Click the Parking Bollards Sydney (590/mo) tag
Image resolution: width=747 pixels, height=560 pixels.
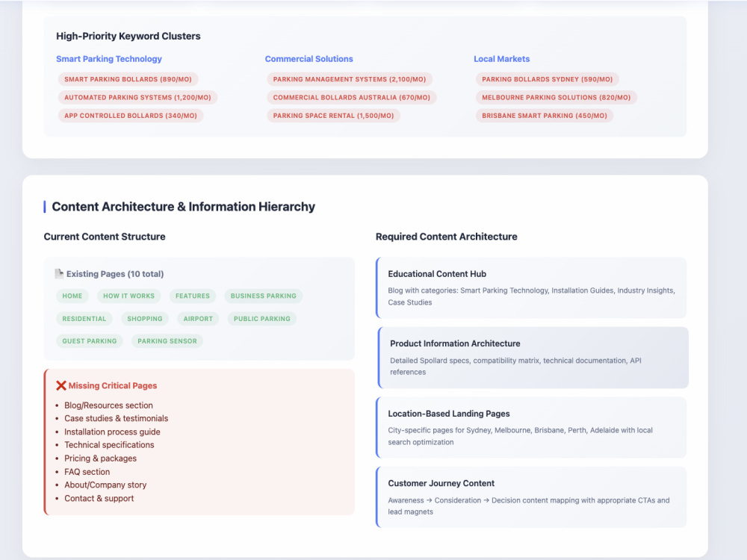tap(548, 79)
